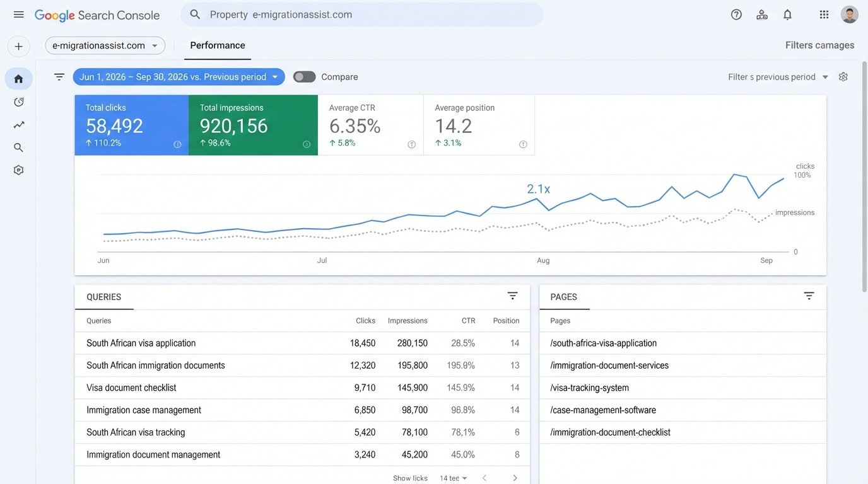
Task: Open the /south-africa-visa-application page row
Action: (683, 343)
